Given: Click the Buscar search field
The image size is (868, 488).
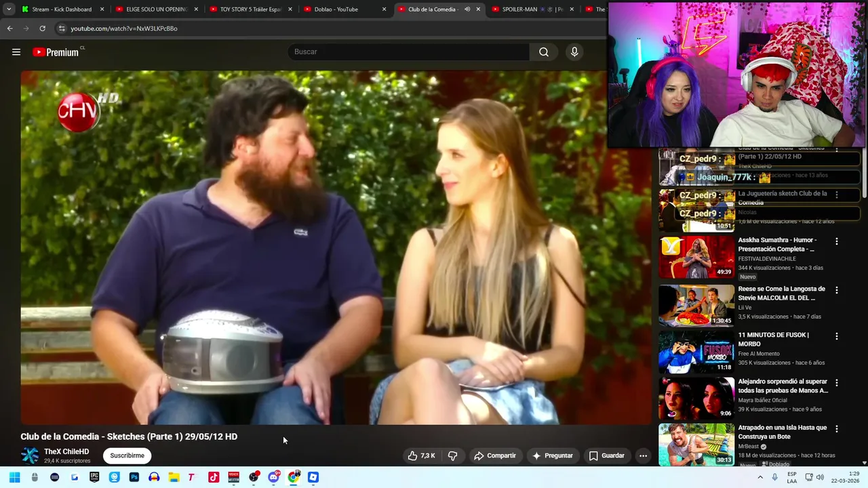Looking at the screenshot, I should pyautogui.click(x=409, y=52).
